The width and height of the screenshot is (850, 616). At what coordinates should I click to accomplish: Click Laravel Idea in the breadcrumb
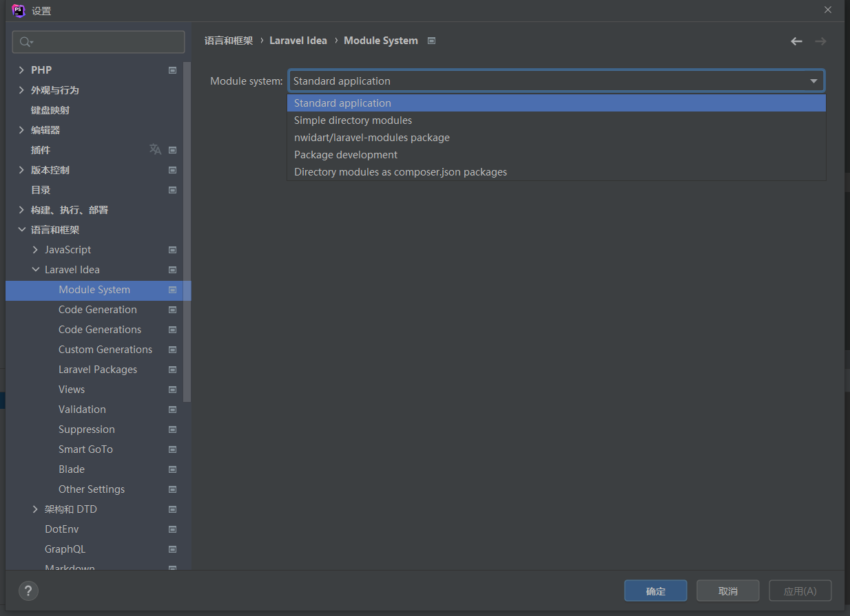[298, 41]
